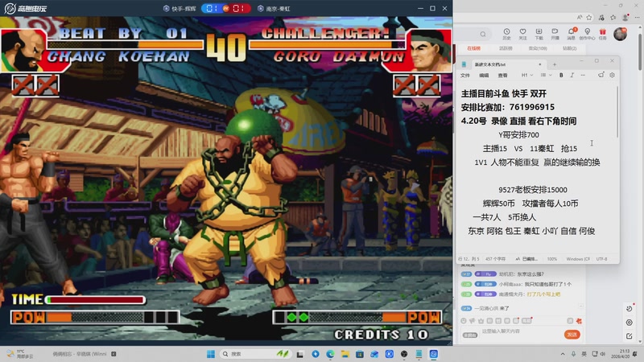
Task: Open the 任务 gift box icon
Action: [602, 34]
